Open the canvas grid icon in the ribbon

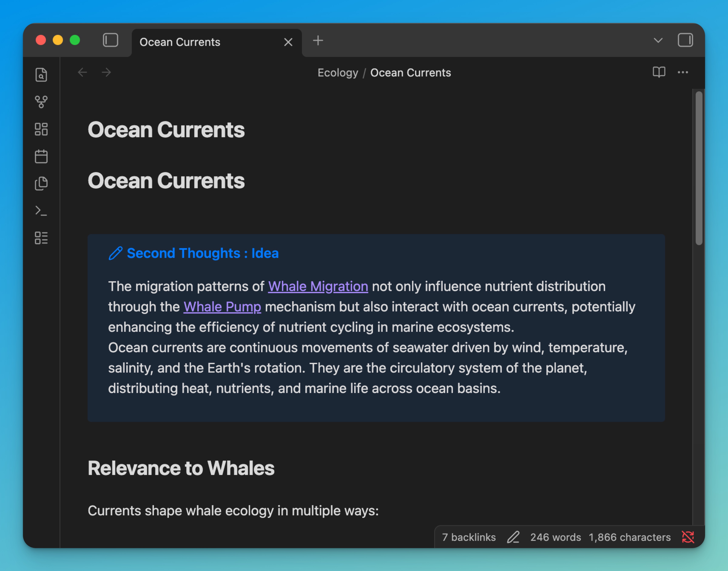click(41, 129)
